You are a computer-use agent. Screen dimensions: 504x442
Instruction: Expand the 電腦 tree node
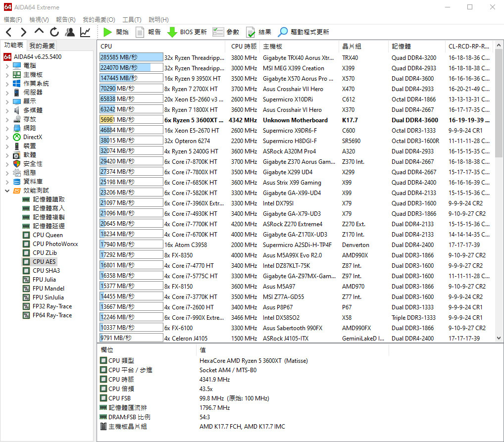pyautogui.click(x=7, y=66)
